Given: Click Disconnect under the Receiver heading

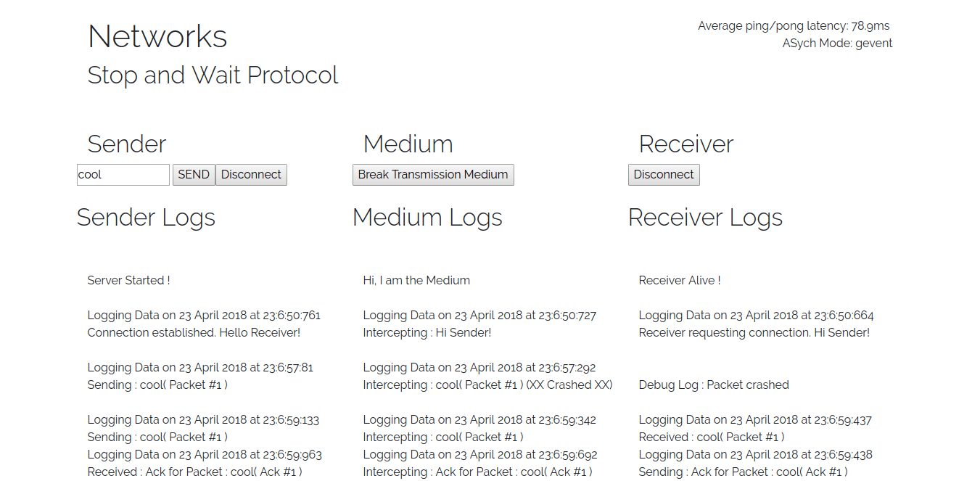Looking at the screenshot, I should (663, 174).
